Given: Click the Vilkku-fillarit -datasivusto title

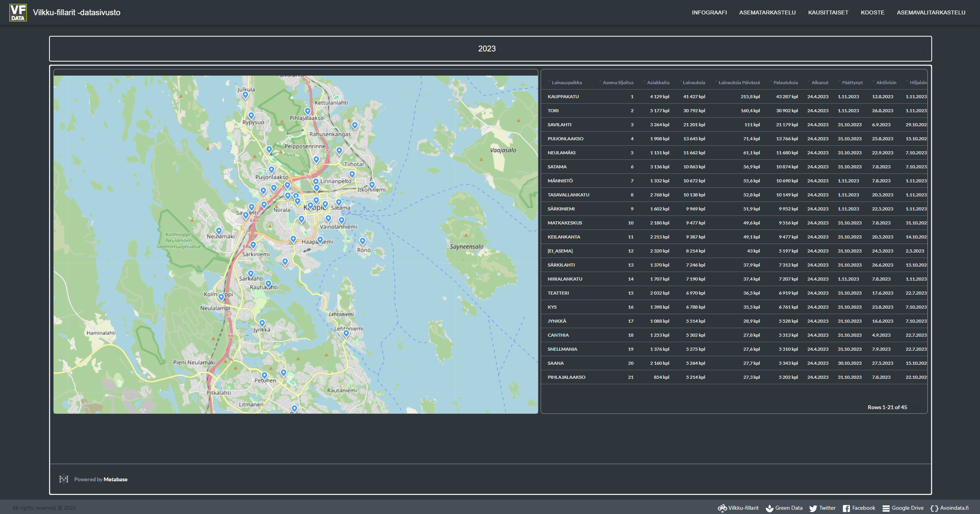Looking at the screenshot, I should (x=77, y=12).
